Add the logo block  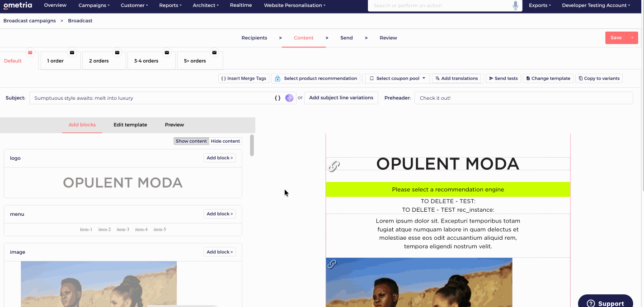220,158
